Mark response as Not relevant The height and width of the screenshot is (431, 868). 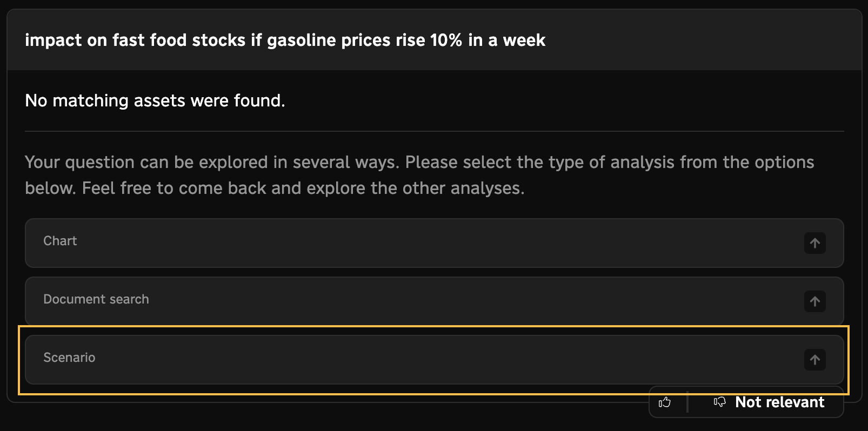[x=779, y=402]
